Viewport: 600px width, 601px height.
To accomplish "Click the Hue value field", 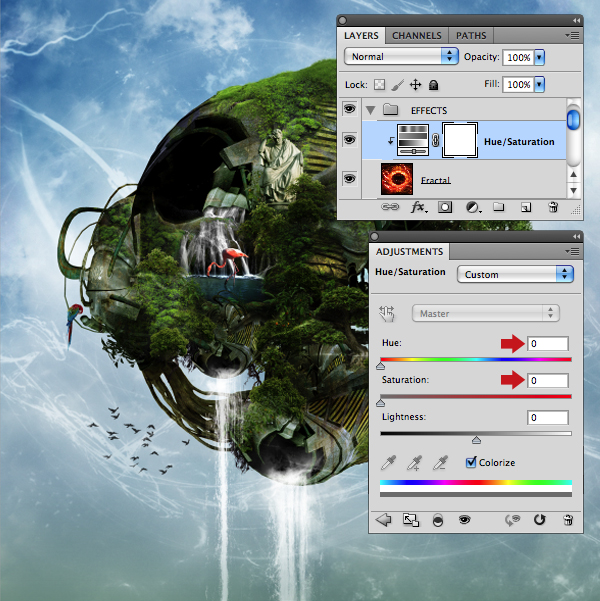I will [x=547, y=343].
